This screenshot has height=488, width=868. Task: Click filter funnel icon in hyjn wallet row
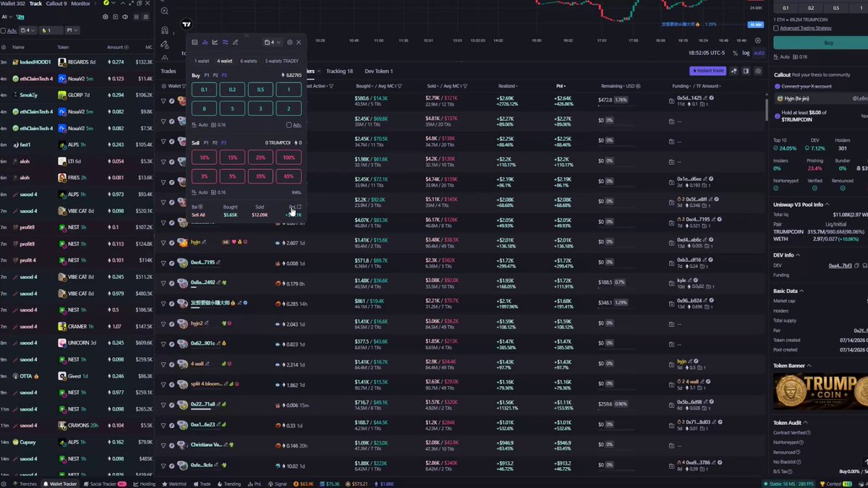click(x=163, y=242)
